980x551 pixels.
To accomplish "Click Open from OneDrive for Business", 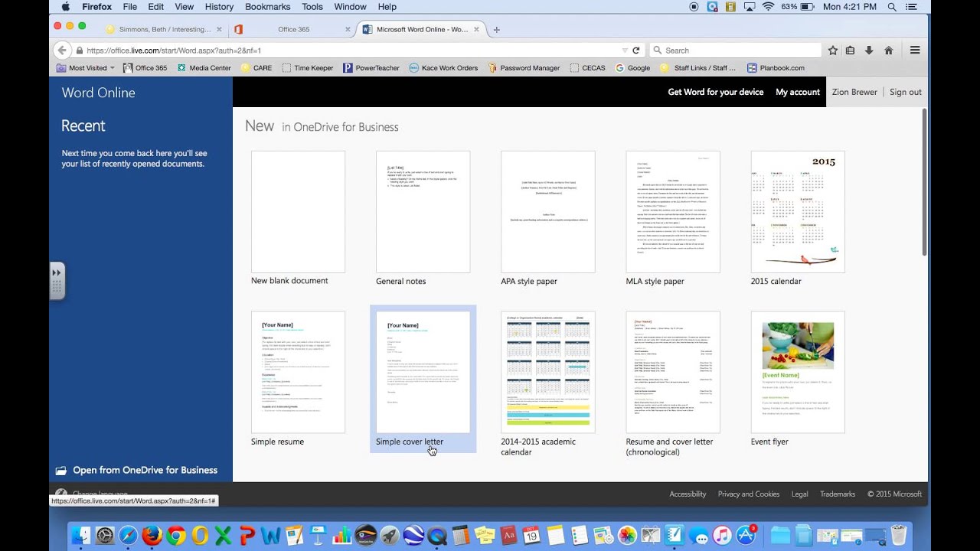I will click(x=145, y=471).
